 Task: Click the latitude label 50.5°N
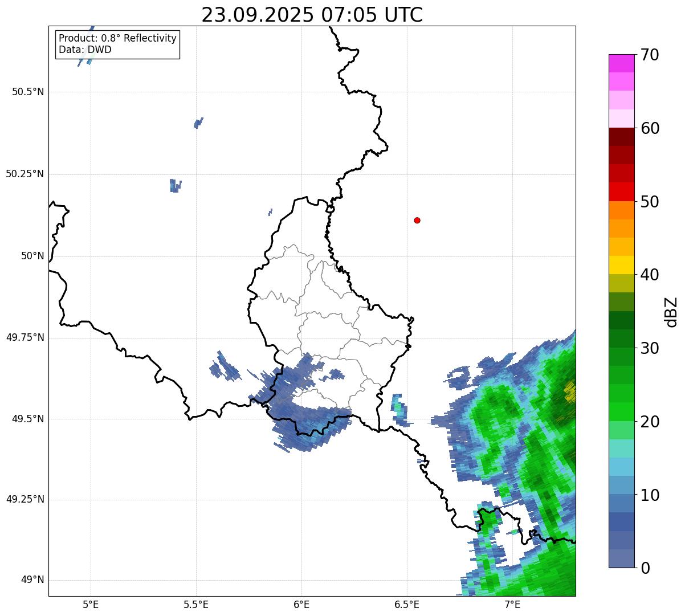pyautogui.click(x=28, y=92)
